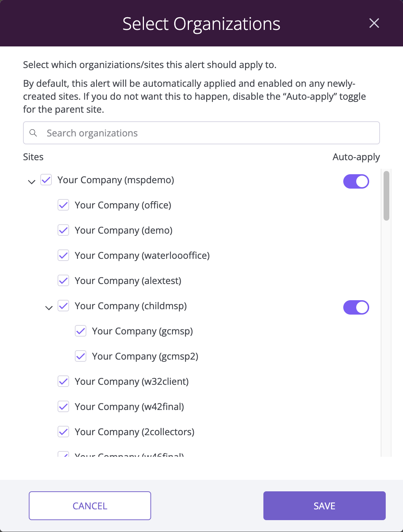Uncheck Your Company (demo)
The height and width of the screenshot is (532, 403).
(x=63, y=230)
